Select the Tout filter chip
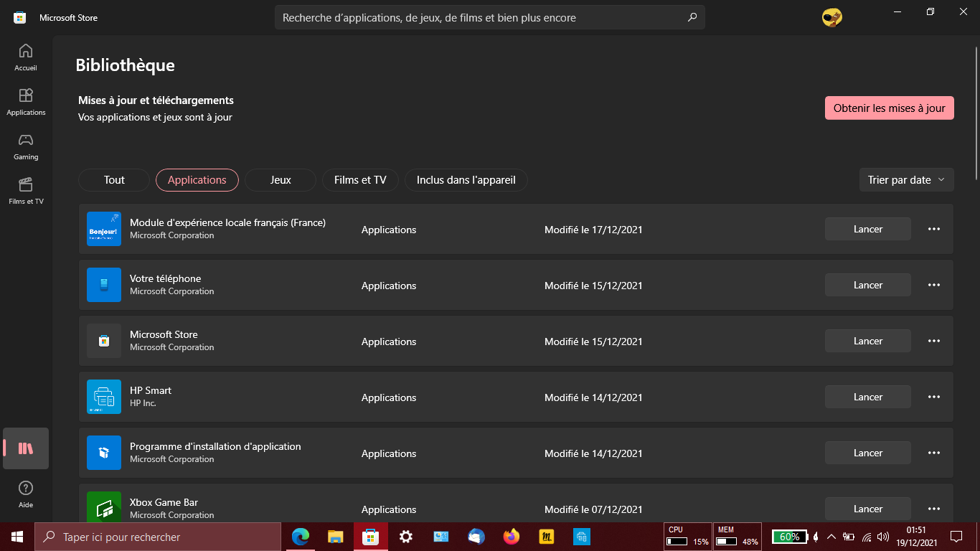 114,180
